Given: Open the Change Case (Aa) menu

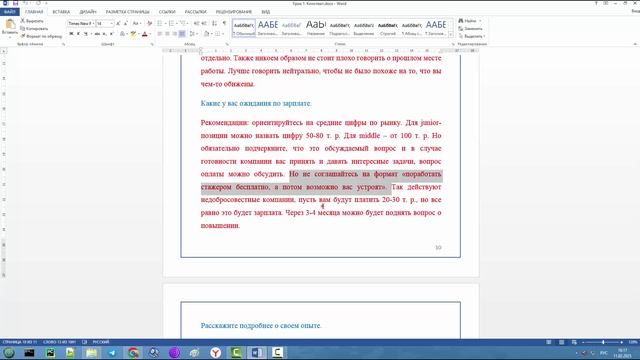Looking at the screenshot, I should (136, 24).
